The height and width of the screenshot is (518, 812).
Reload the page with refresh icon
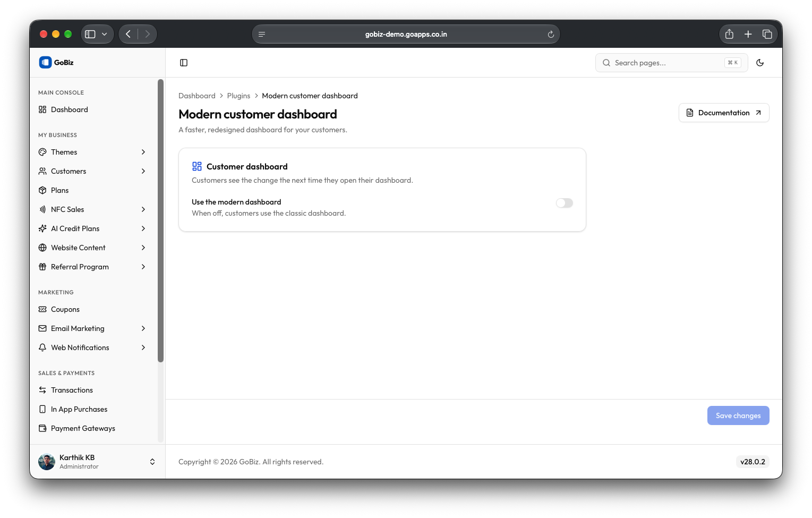551,34
